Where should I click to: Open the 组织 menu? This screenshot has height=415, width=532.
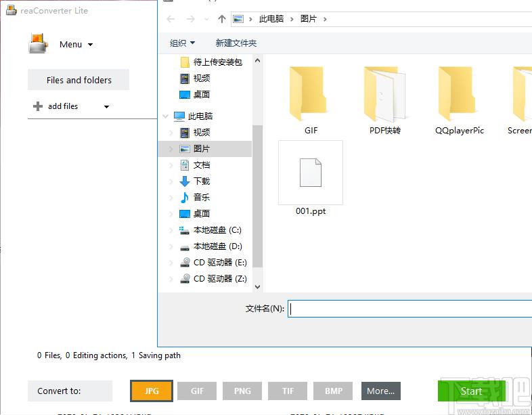[182, 43]
